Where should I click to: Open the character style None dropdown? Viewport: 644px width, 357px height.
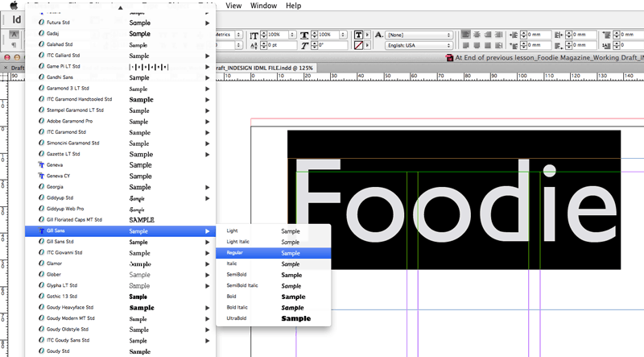(x=419, y=35)
